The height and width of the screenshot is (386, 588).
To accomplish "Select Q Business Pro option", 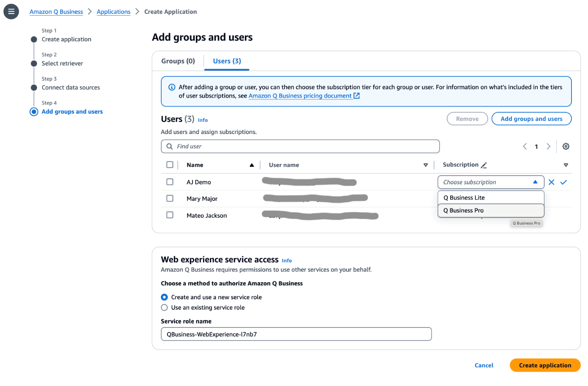I will 491,210.
